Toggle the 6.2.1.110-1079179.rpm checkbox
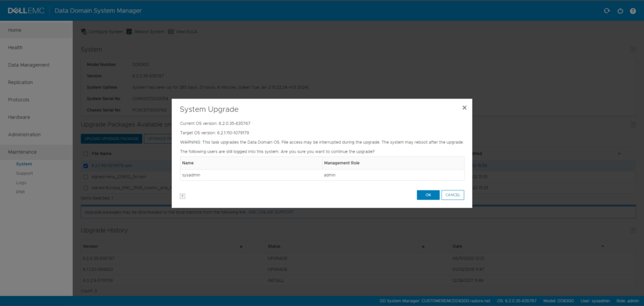The height and width of the screenshot is (306, 644). 86,166
